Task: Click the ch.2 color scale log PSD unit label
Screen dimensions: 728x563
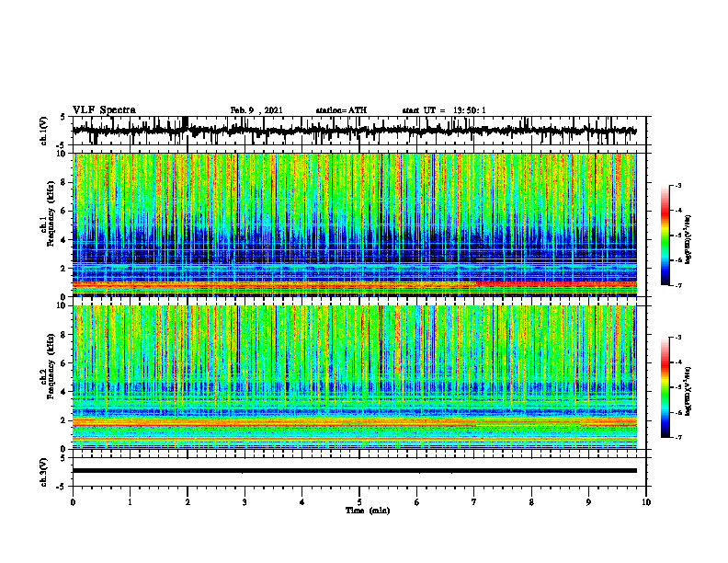Action: tap(688, 391)
